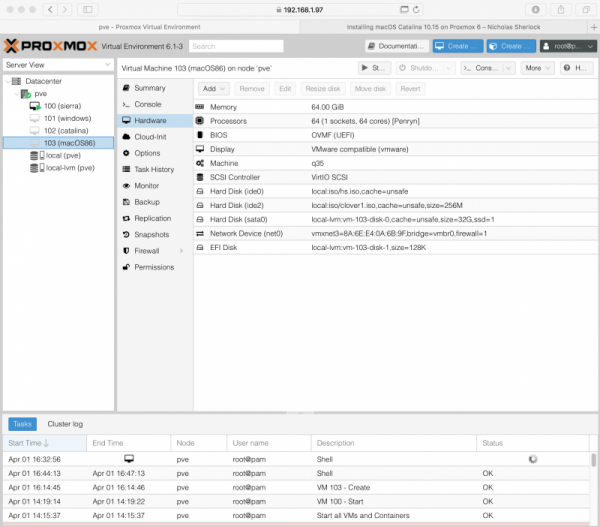This screenshot has width=600, height=527.
Task: Select local-lvm (pve) storage
Action: click(x=70, y=168)
